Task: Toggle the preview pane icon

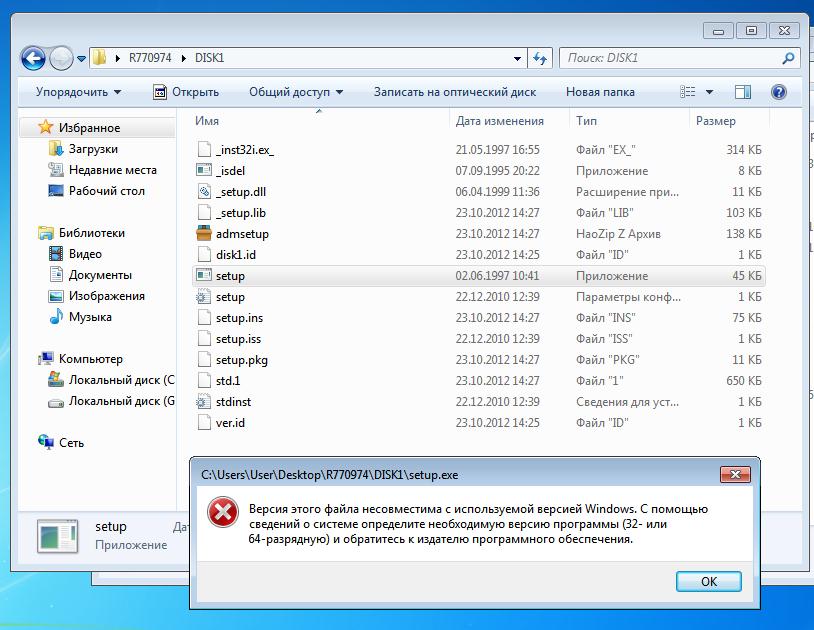Action: pyautogui.click(x=743, y=92)
